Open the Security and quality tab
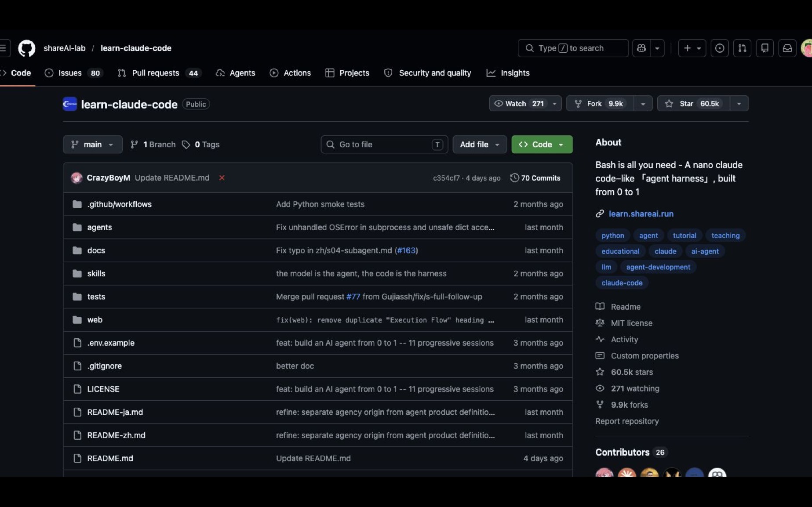 click(428, 73)
